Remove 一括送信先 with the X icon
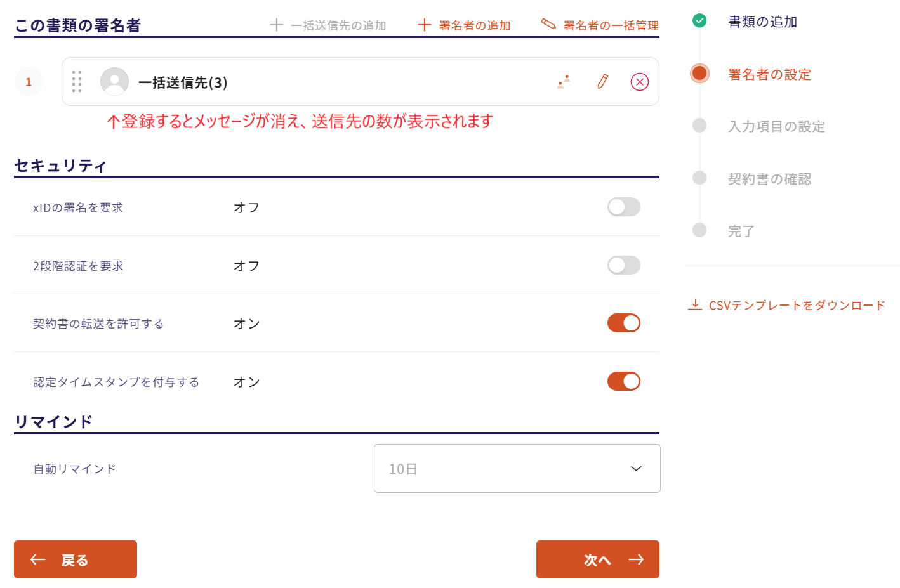The image size is (900, 588). 639,82
